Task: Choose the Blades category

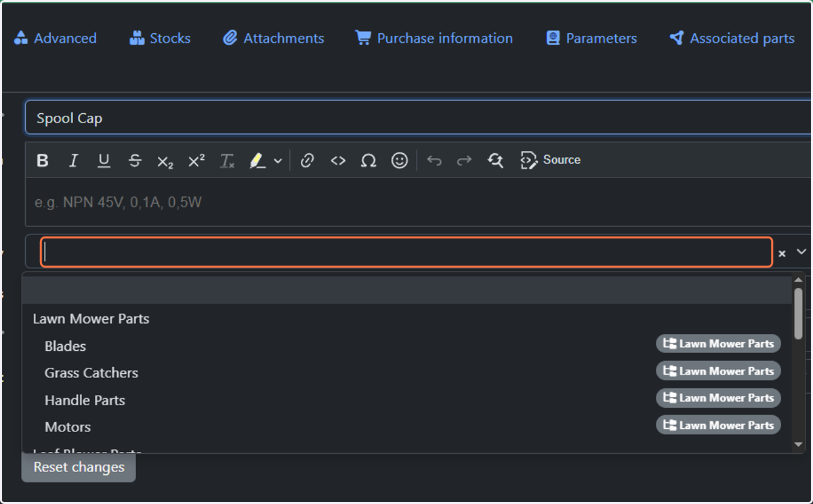Action: pos(406,345)
